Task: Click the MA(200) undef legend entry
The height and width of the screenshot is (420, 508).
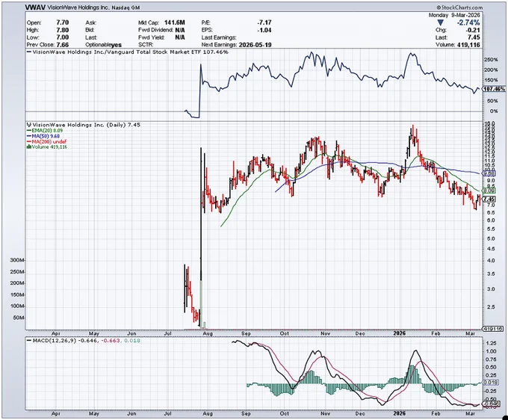Action: (x=46, y=142)
